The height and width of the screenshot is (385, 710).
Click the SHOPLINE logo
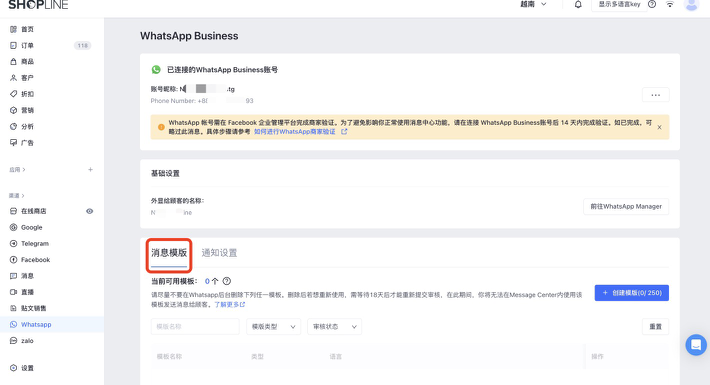38,5
